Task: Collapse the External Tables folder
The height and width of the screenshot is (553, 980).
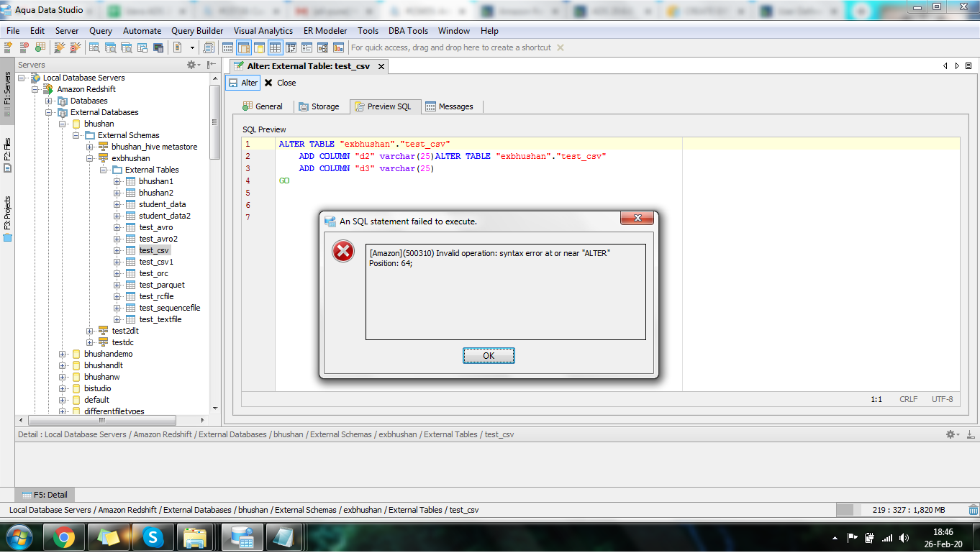Action: (104, 170)
